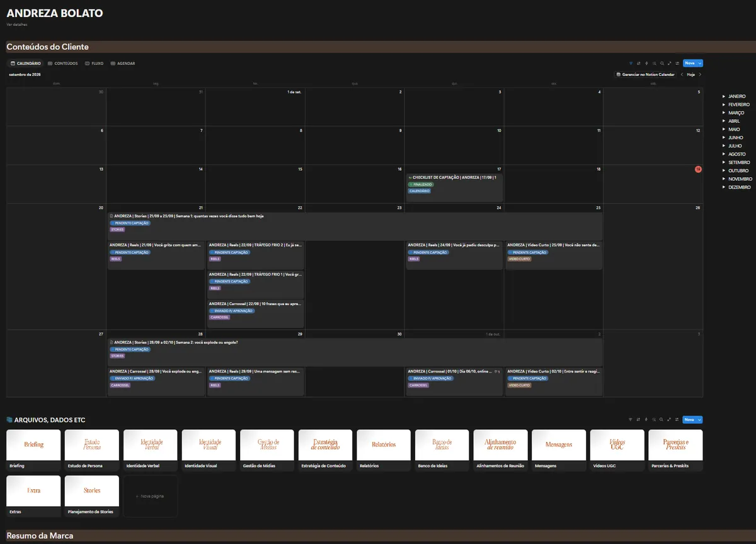
Task: Open the Alinhamentos de Reunião gallery card
Action: (500, 450)
